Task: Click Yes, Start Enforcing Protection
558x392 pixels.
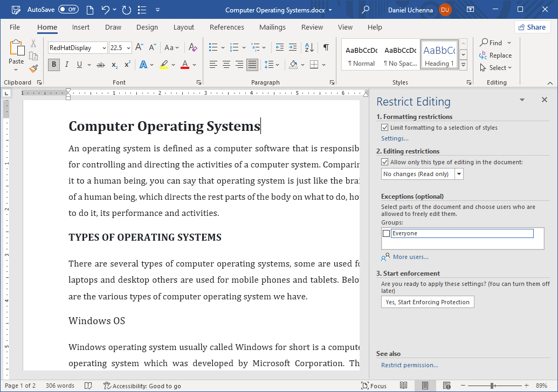Action: (427, 302)
